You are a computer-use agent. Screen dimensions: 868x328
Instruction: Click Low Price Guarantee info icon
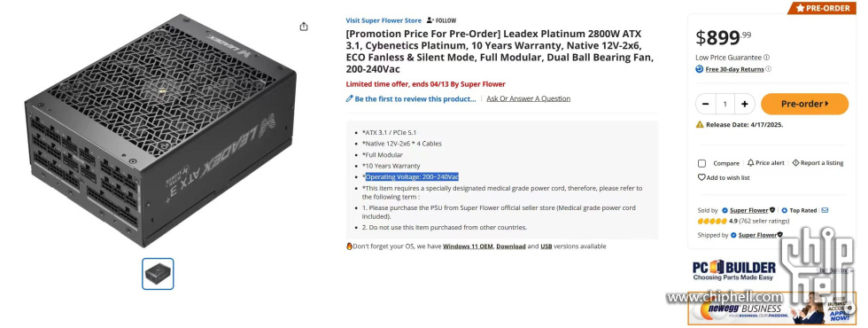[x=766, y=57]
